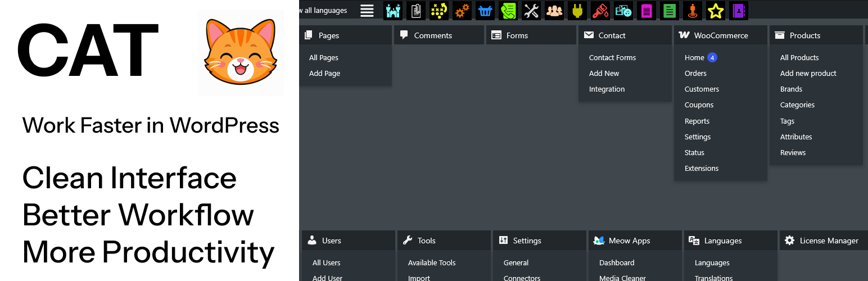Viewport: 868px width, 281px height.
Task: Select Add Page link
Action: tap(324, 73)
